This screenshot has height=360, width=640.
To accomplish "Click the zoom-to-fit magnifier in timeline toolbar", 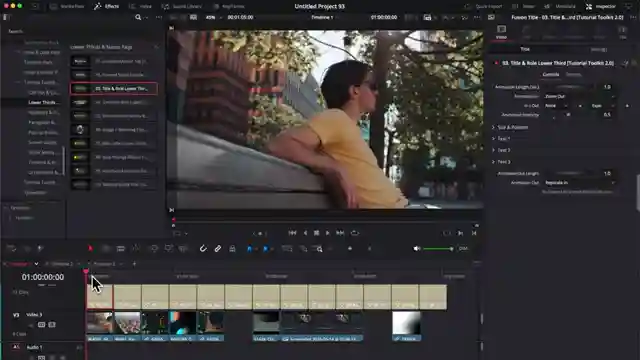I will 319,249.
